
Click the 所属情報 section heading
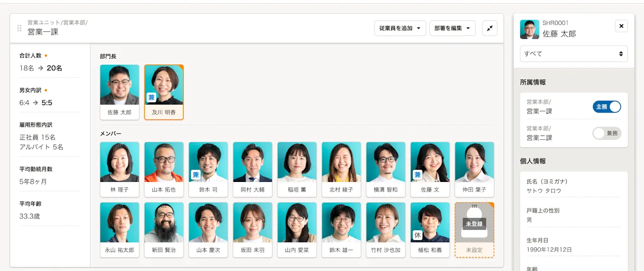(533, 82)
